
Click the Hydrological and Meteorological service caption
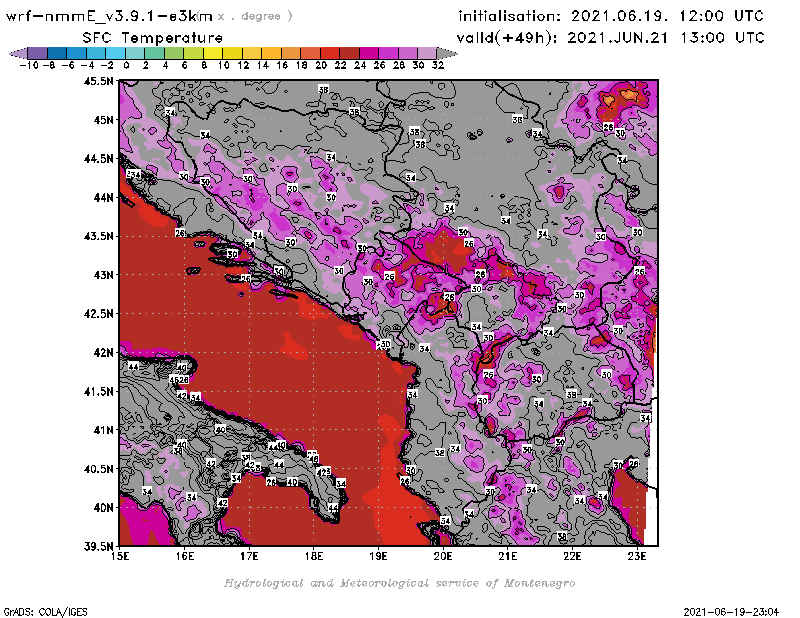click(399, 582)
